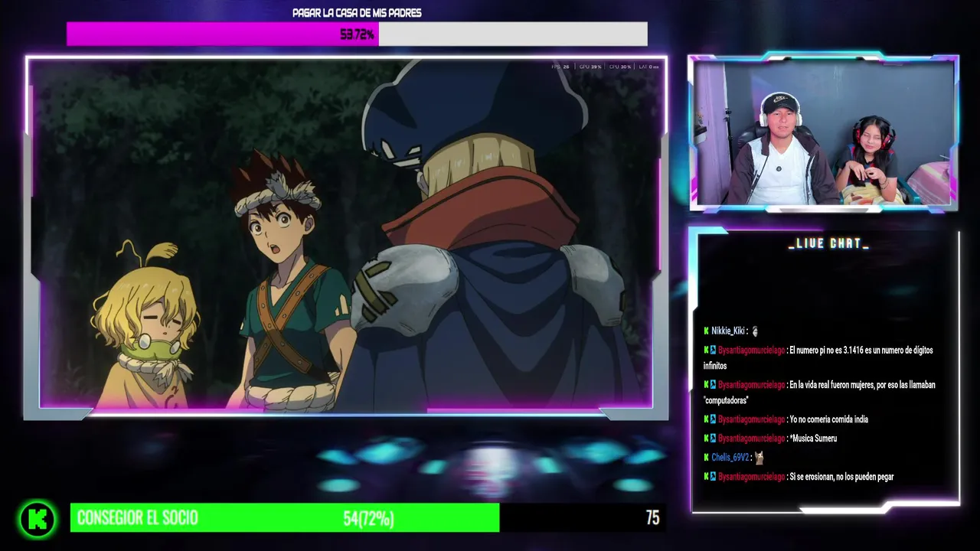The height and width of the screenshot is (551, 980).
Task: Click the CPU 30% stat on the video
Action: click(620, 67)
